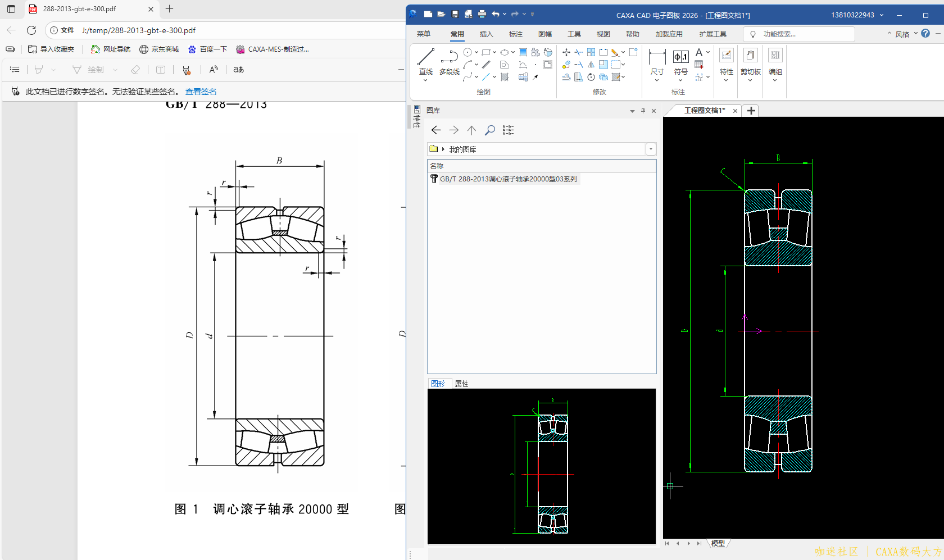944x560 pixels.
Task: Toggle auto-hide pin on 图库 panel
Action: click(643, 111)
